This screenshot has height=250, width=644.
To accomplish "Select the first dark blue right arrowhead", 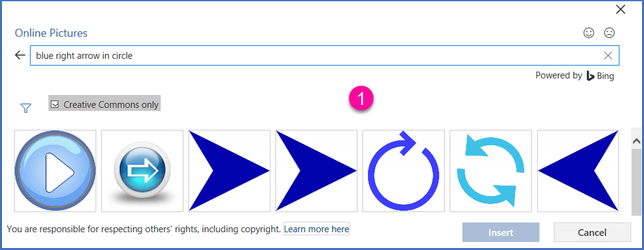I will 229,171.
